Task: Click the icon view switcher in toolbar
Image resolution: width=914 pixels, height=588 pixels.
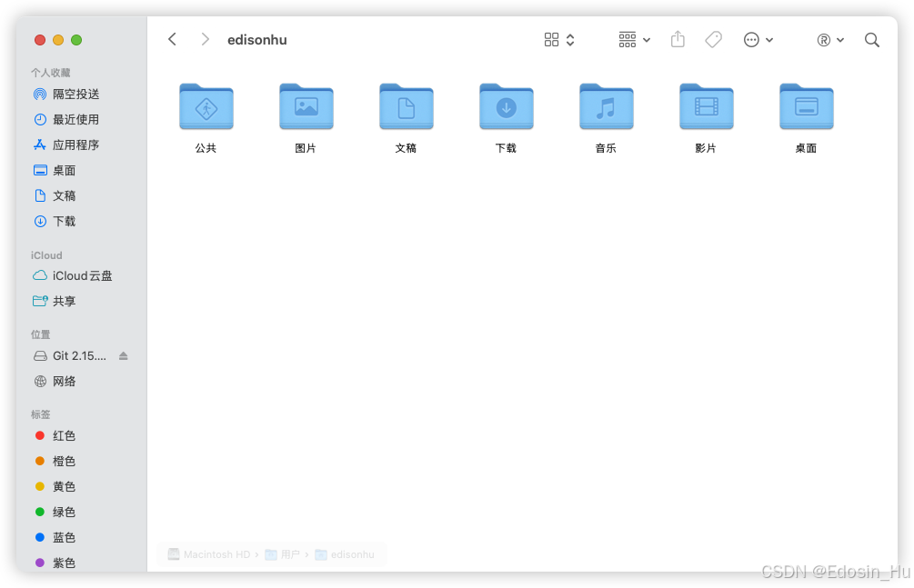Action: [559, 40]
